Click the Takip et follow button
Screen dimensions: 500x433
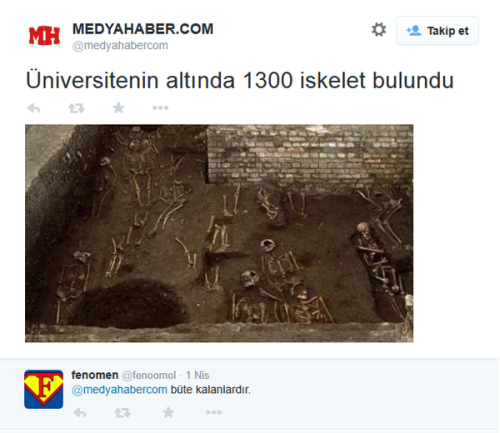click(437, 31)
